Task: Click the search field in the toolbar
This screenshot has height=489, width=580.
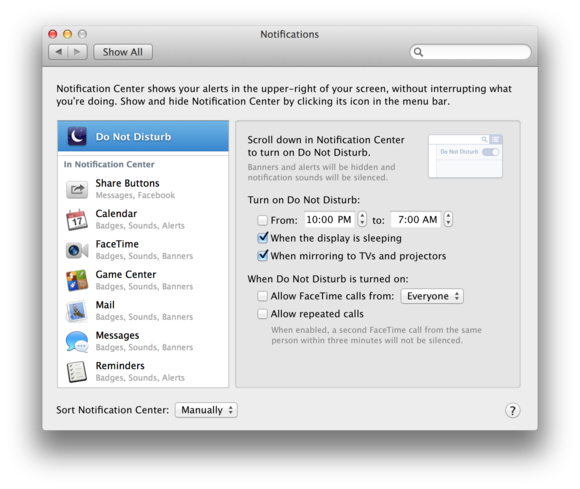Action: [470, 52]
